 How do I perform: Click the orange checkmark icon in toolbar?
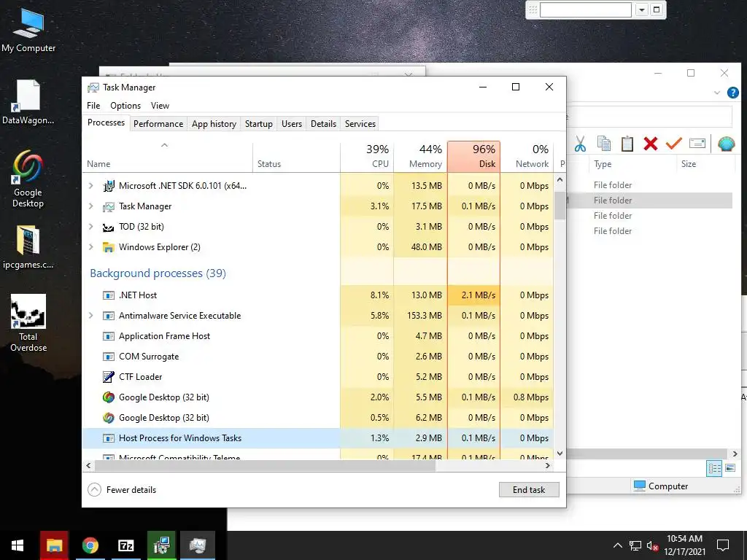673,143
